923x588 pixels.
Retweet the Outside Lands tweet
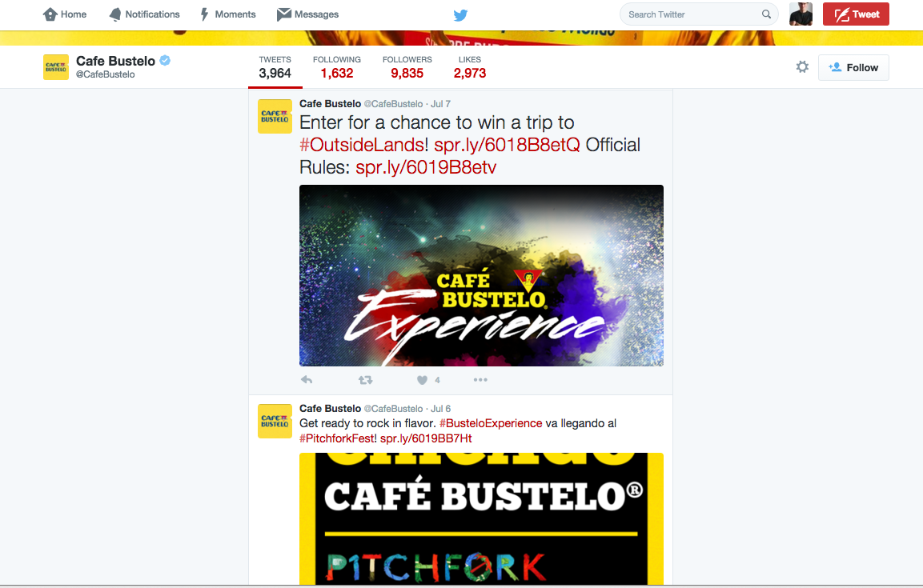[366, 380]
